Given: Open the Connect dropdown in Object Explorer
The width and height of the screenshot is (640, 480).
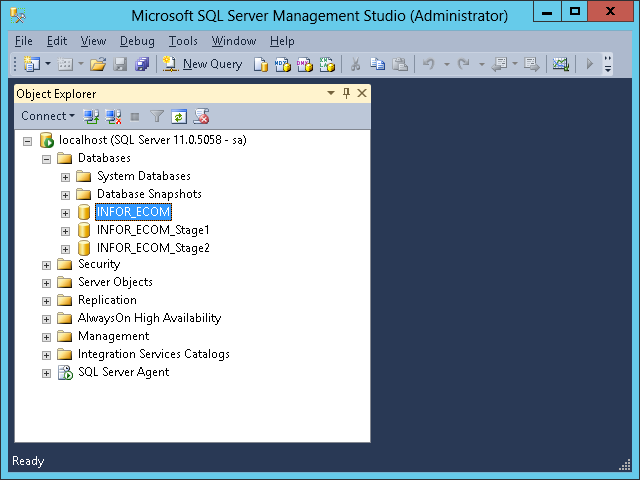Looking at the screenshot, I should click(x=48, y=116).
